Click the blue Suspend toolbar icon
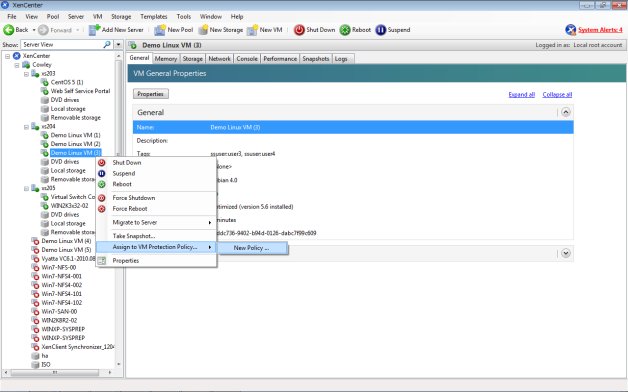The width and height of the screenshot is (628, 392). (380, 30)
